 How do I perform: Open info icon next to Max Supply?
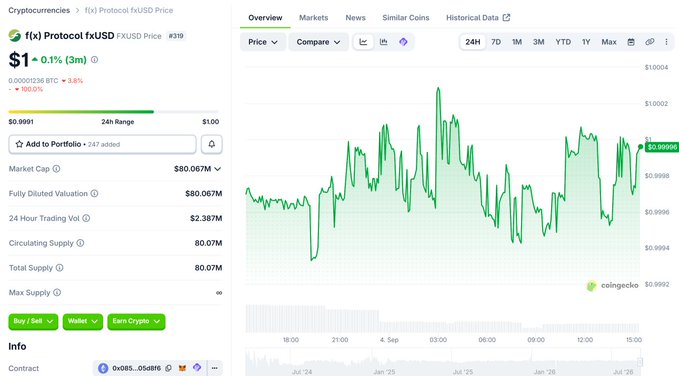[57, 292]
